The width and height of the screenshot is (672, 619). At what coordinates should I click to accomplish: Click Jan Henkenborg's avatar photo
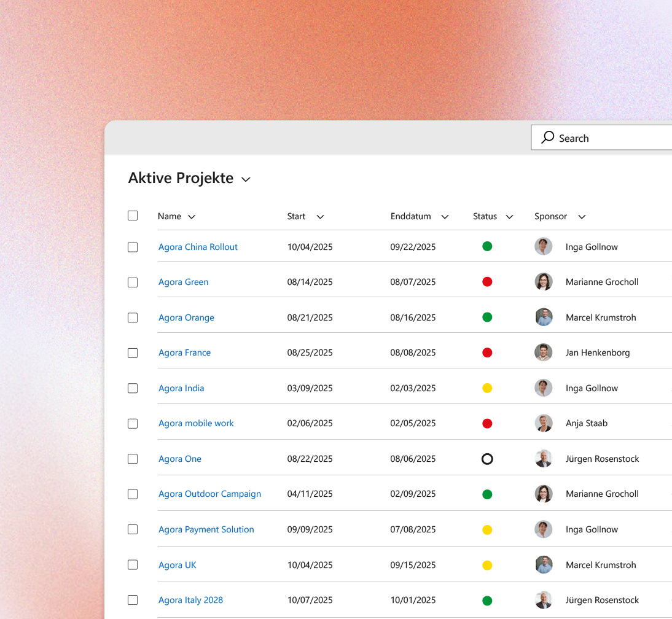coord(544,352)
